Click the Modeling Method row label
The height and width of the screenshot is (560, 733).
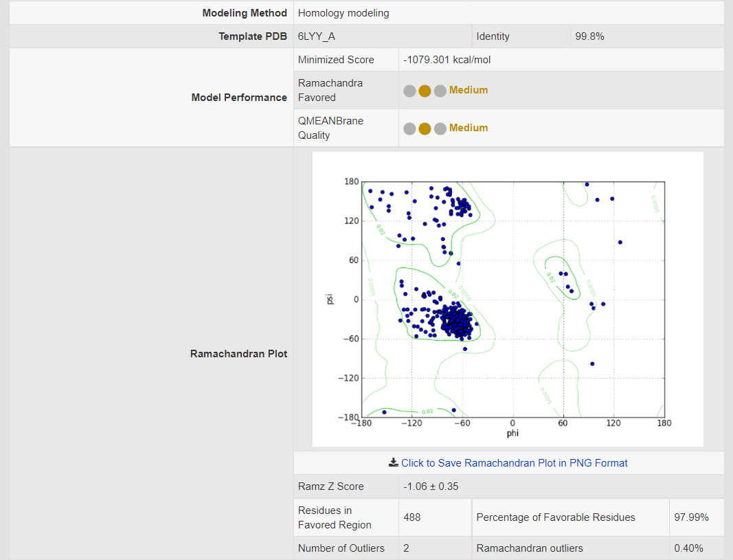click(245, 13)
